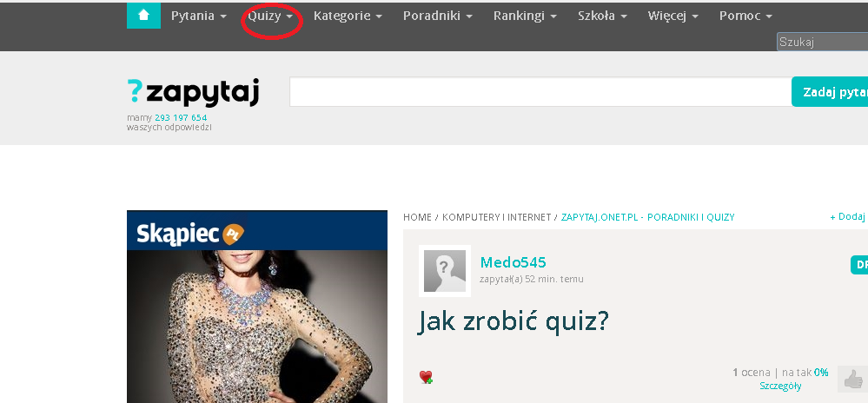Open the Szczegóły rating details link
The height and width of the screenshot is (403, 868).
pyautogui.click(x=780, y=386)
